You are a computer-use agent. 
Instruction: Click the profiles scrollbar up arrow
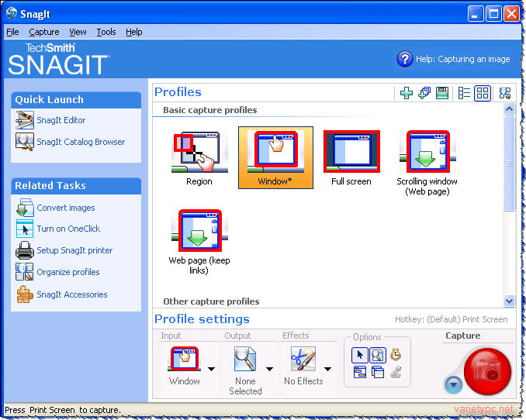coord(509,109)
